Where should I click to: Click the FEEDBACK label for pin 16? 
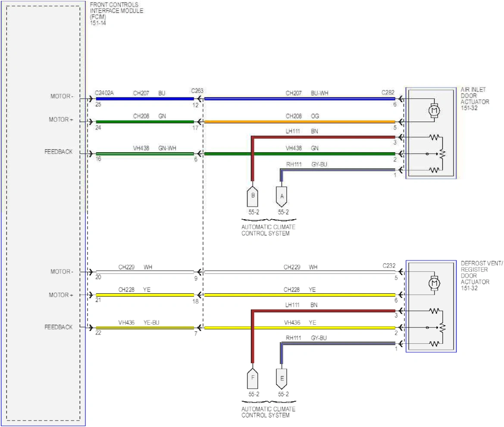pos(59,151)
